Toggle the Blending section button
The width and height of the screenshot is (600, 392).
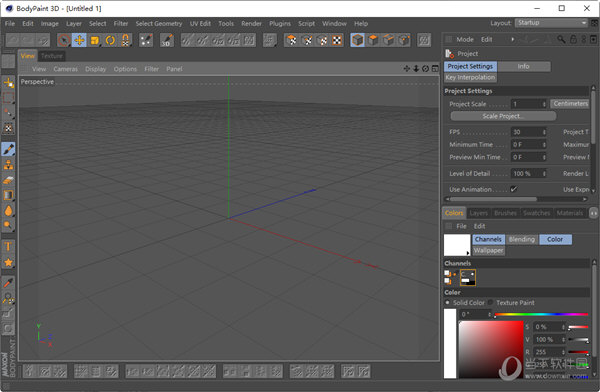pos(522,239)
